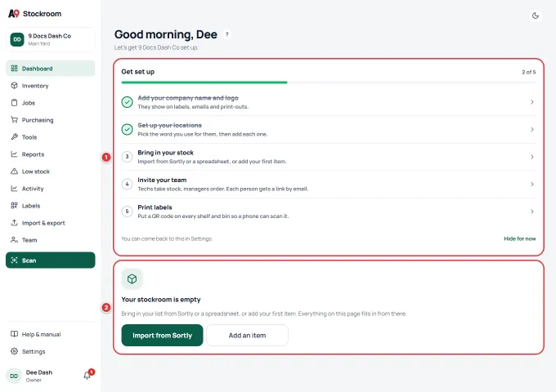The image size is (556, 392).
Task: Click the Dee Dash user avatar
Action: [14, 376]
